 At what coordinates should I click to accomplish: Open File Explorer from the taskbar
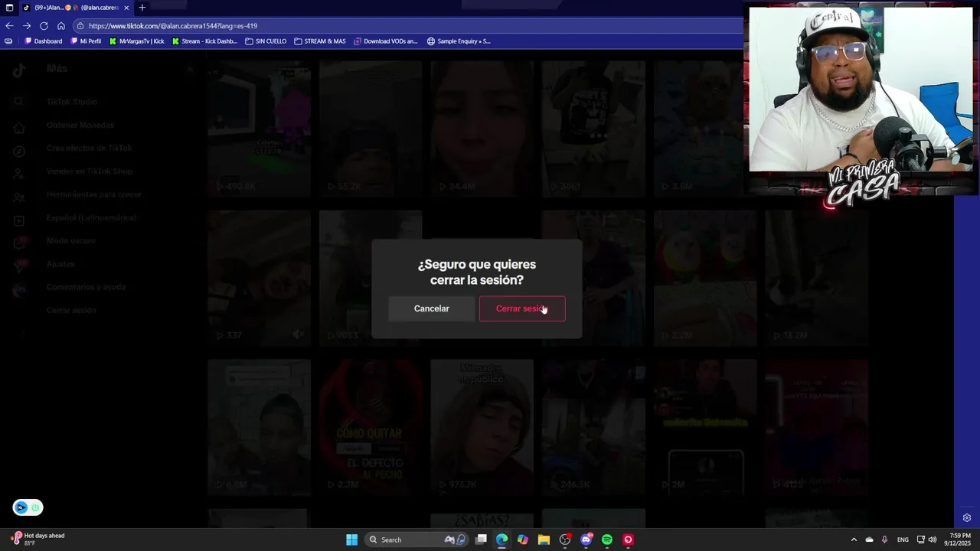coord(544,540)
